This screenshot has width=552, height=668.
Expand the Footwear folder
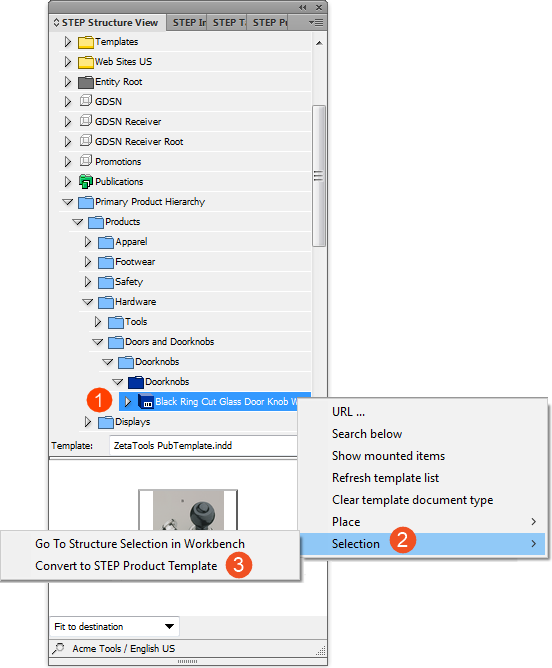[88, 262]
